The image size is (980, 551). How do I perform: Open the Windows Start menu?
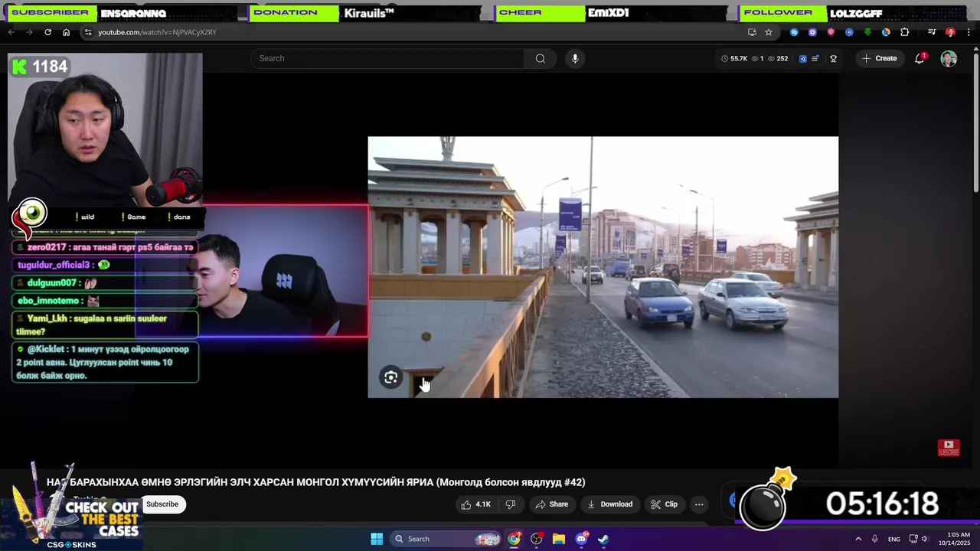[377, 539]
